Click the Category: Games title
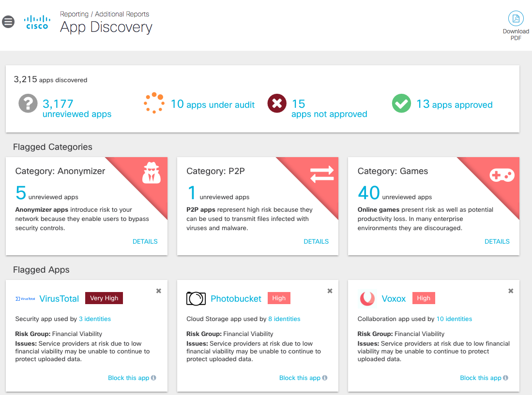532x395 pixels. pos(393,171)
